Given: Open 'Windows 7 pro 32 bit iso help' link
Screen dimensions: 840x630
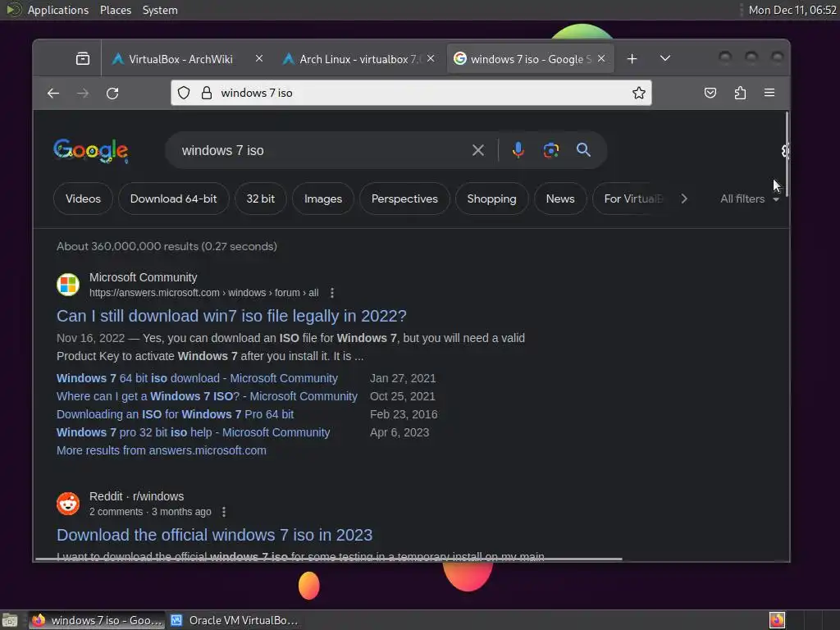Looking at the screenshot, I should (194, 432).
